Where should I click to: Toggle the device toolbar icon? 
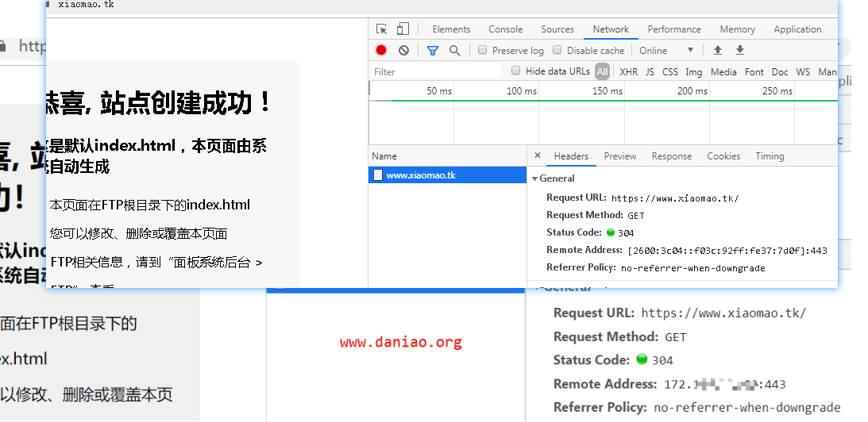[x=403, y=29]
